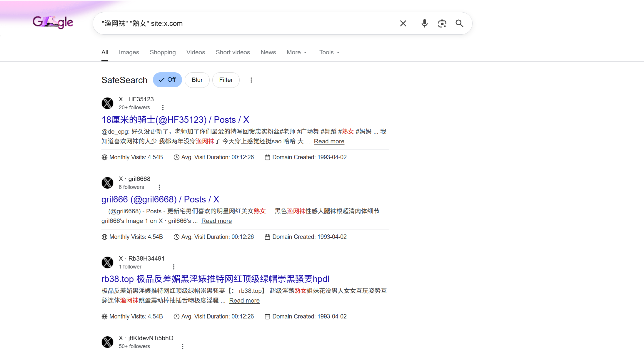The height and width of the screenshot is (349, 644).
Task: Click Read more under the HF35123 snippet
Action: [x=329, y=141]
